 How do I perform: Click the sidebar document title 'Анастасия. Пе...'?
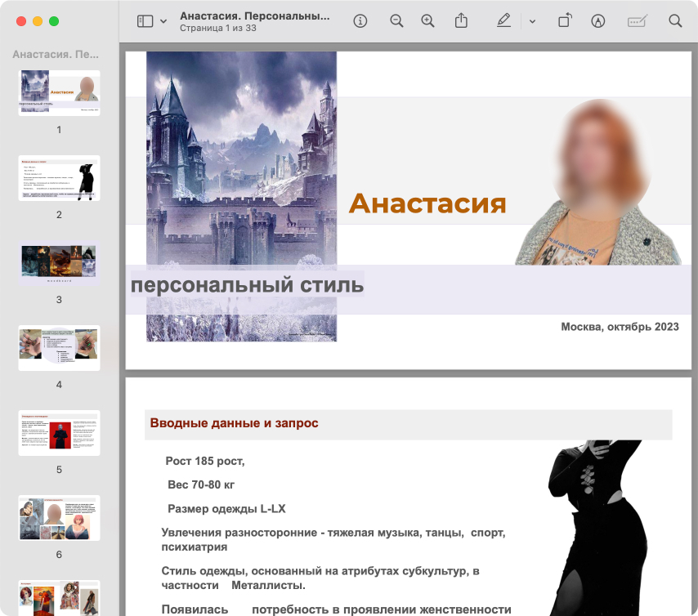56,54
